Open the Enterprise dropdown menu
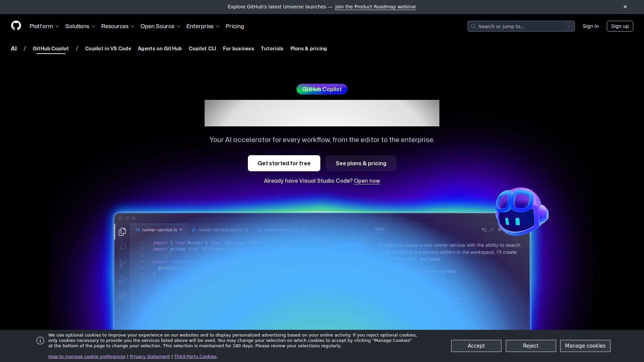This screenshot has width=644, height=362. point(203,26)
